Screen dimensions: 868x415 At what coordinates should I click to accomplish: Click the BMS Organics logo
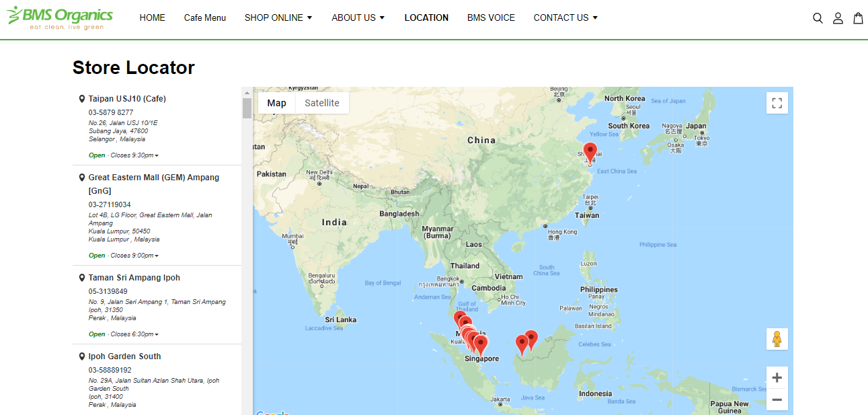pyautogui.click(x=60, y=18)
